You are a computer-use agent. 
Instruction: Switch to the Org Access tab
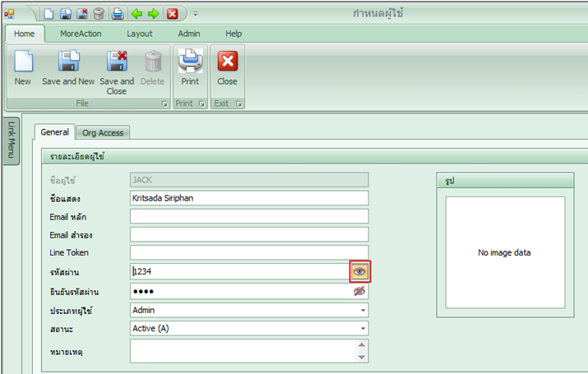click(x=103, y=132)
